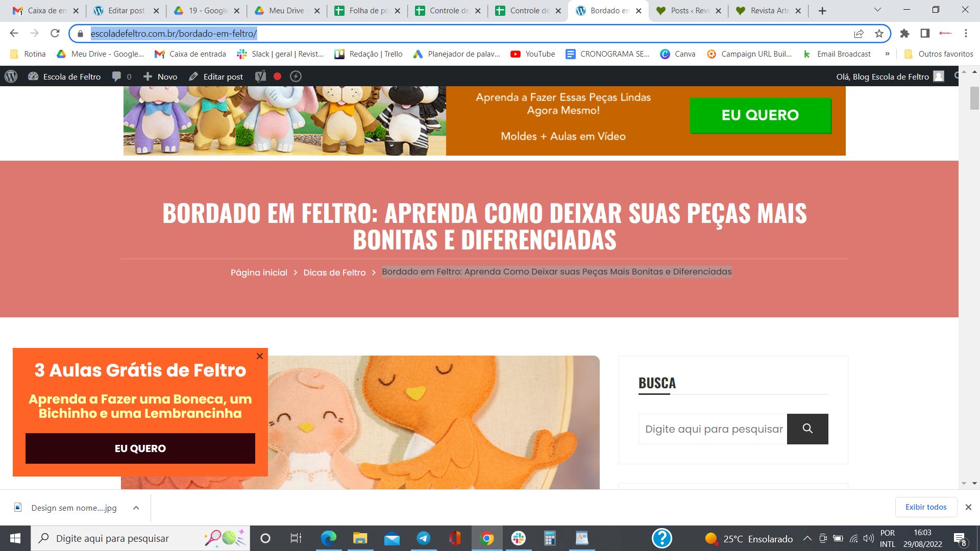Open File Explorer from taskbar
This screenshot has height=551, width=980.
(360, 539)
